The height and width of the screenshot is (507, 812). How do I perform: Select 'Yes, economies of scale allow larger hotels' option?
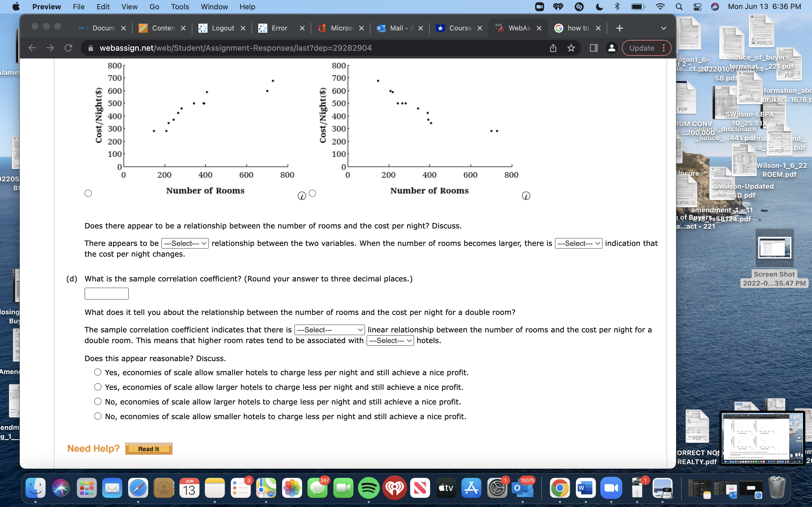[x=97, y=387]
